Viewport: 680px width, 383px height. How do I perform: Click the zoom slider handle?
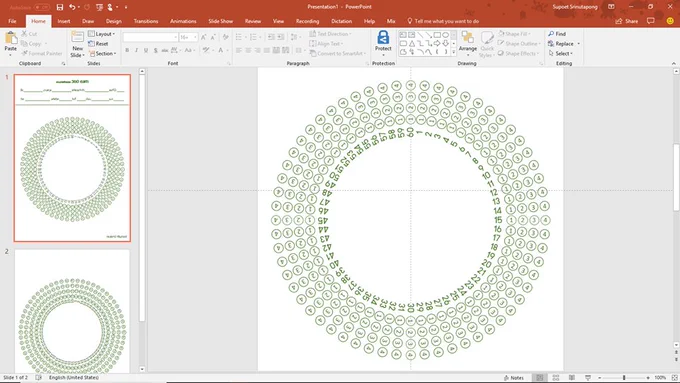624,378
